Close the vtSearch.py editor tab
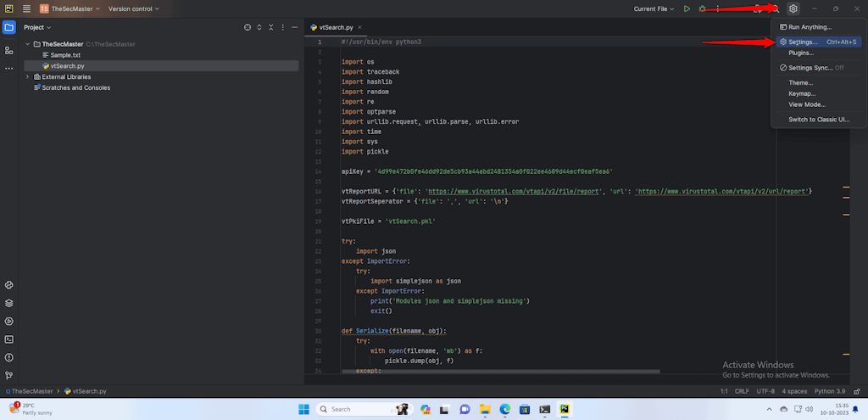 pyautogui.click(x=359, y=27)
